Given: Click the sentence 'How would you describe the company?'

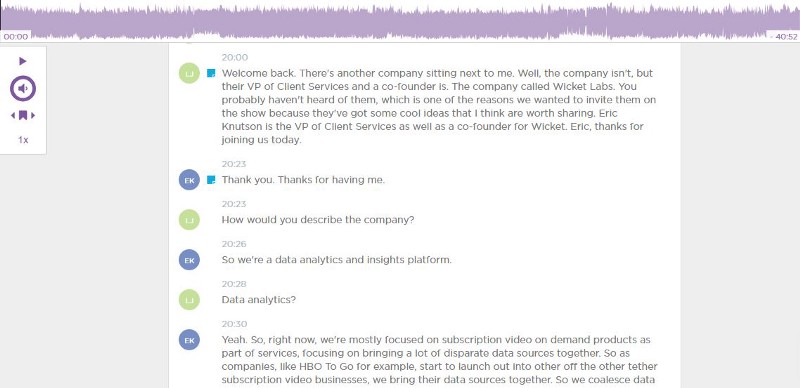Looking at the screenshot, I should coord(318,220).
